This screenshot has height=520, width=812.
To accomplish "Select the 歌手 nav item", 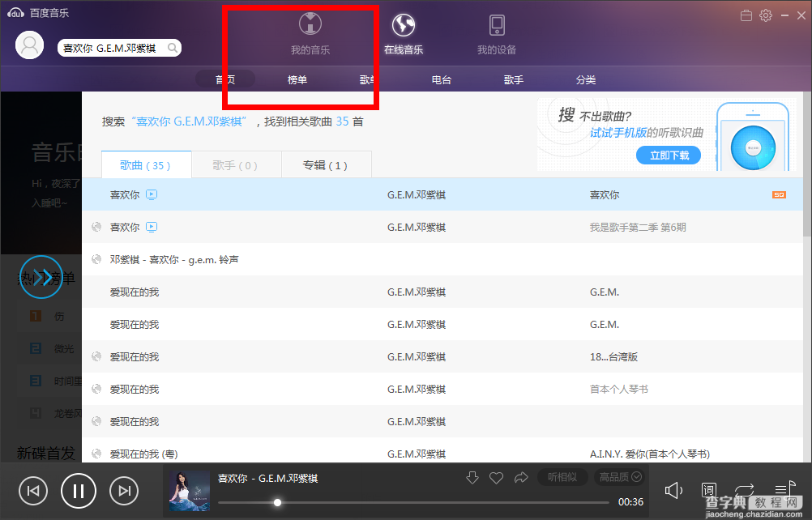I will click(513, 79).
